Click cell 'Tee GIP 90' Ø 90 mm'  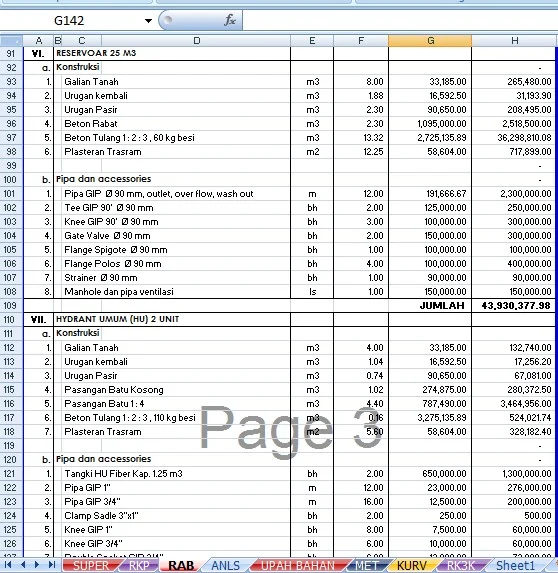coord(109,208)
